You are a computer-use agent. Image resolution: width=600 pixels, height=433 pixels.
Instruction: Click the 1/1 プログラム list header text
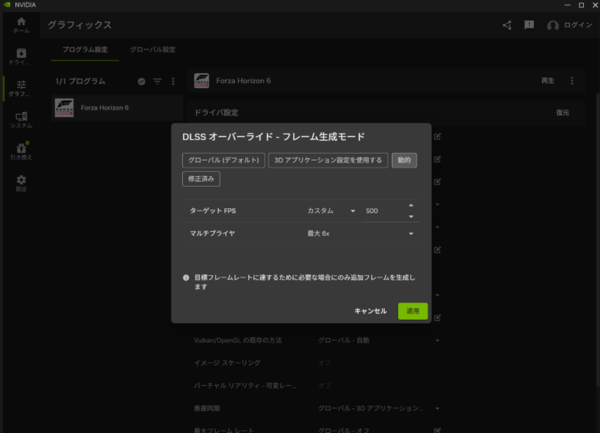click(80, 81)
